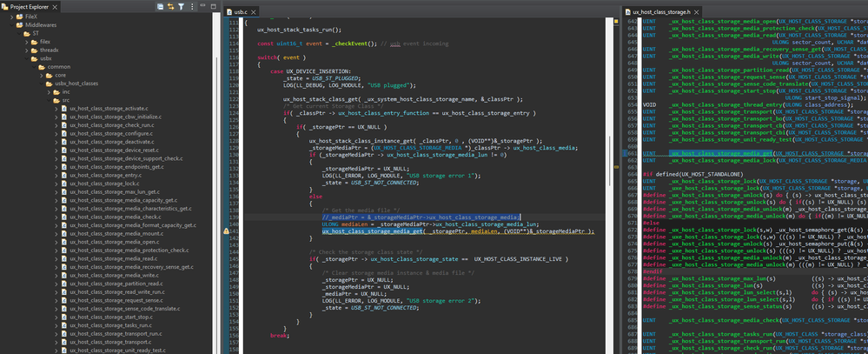
Task: Minimize the Project Explorer panel
Action: pos(203,6)
